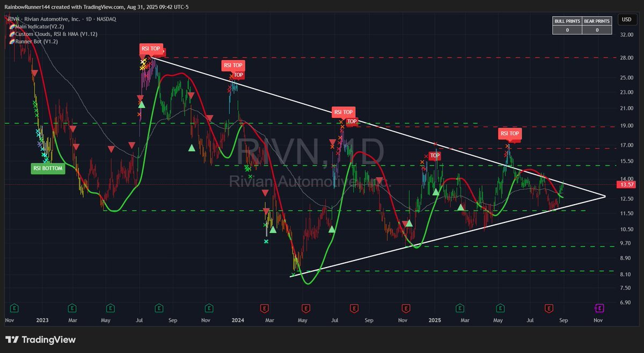Click the purple upcoming earnings marker
The width and height of the screenshot is (644, 353).
599,308
